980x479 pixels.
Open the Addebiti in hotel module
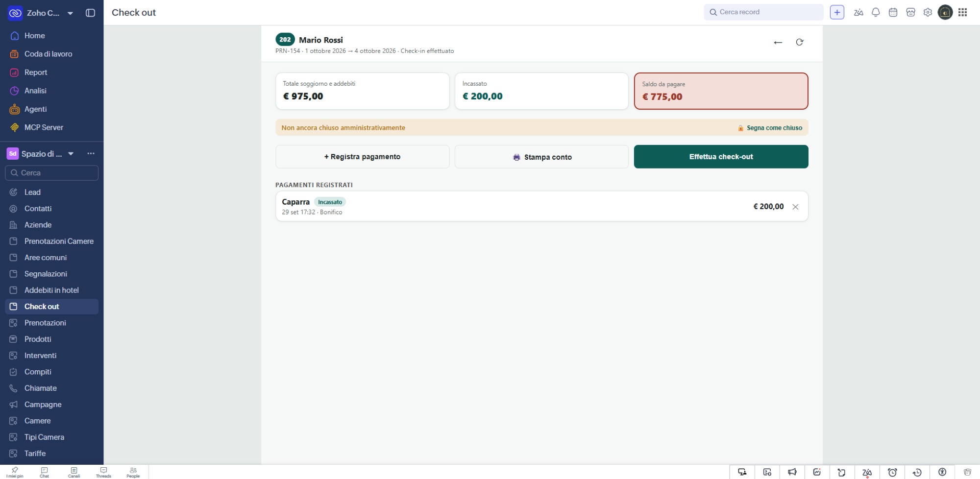coord(51,290)
